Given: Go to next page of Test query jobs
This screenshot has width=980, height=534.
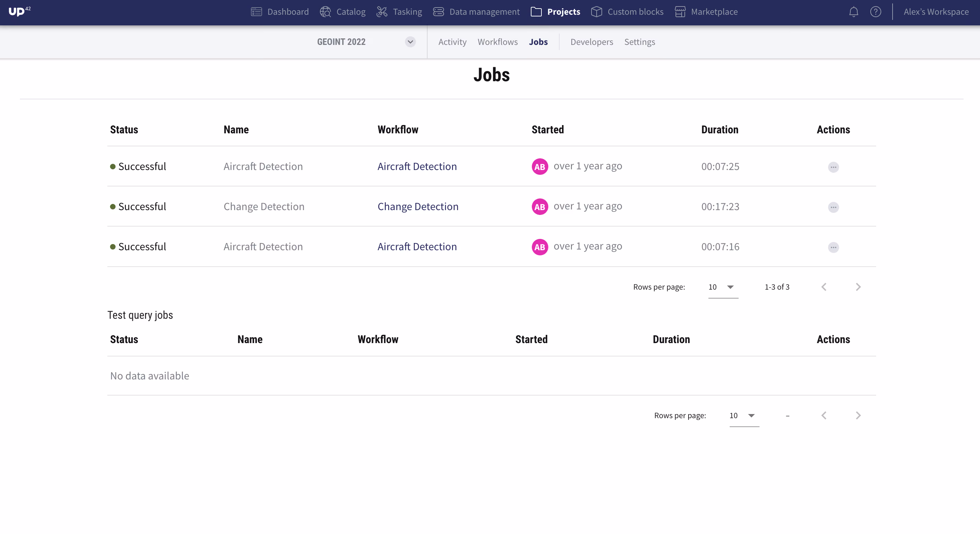Looking at the screenshot, I should pyautogui.click(x=858, y=415).
